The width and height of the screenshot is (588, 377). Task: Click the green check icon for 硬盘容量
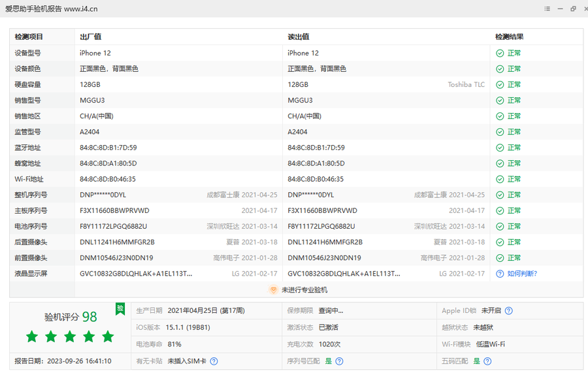[x=500, y=85]
